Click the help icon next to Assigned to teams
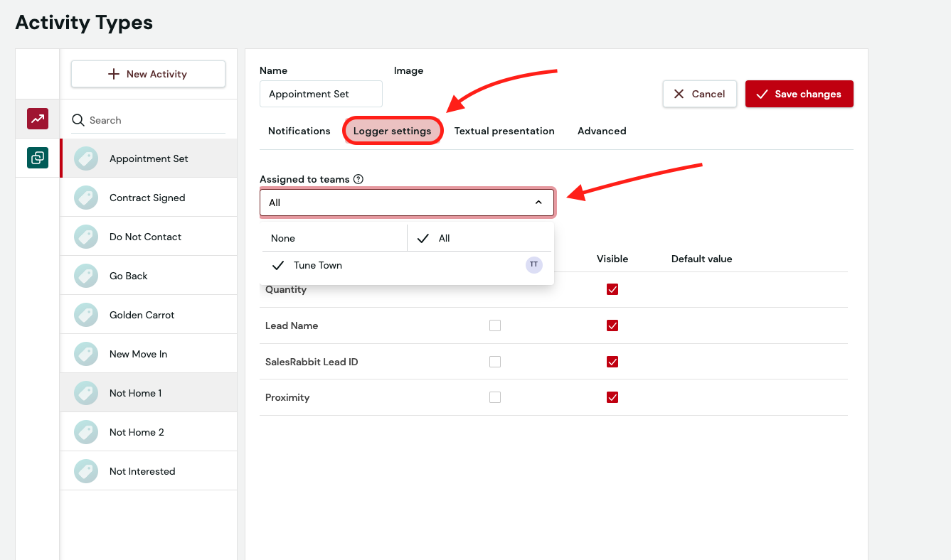 358,179
